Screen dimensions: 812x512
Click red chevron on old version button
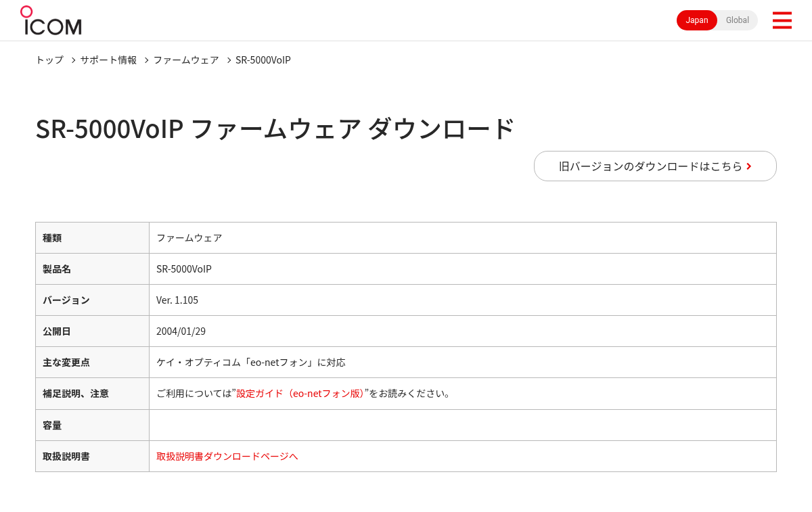[749, 166]
